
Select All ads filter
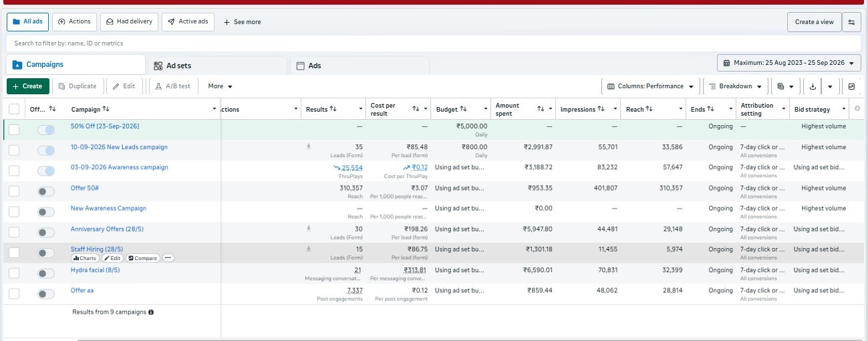(x=27, y=22)
